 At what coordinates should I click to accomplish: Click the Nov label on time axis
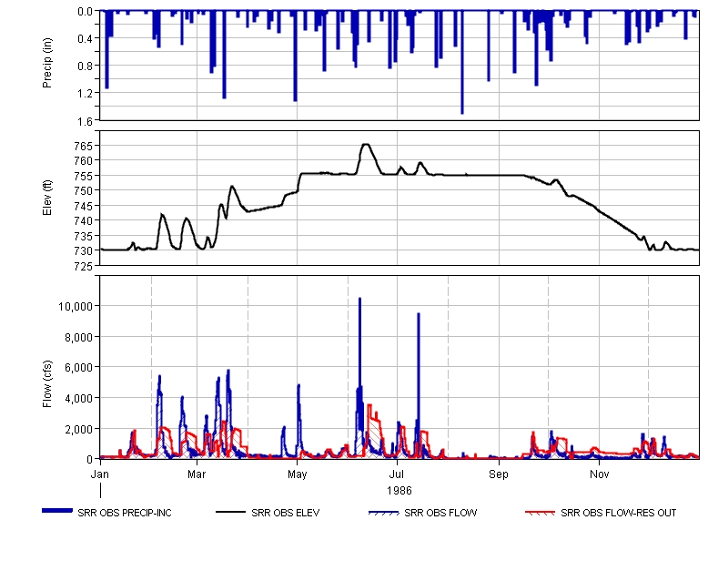coord(599,474)
